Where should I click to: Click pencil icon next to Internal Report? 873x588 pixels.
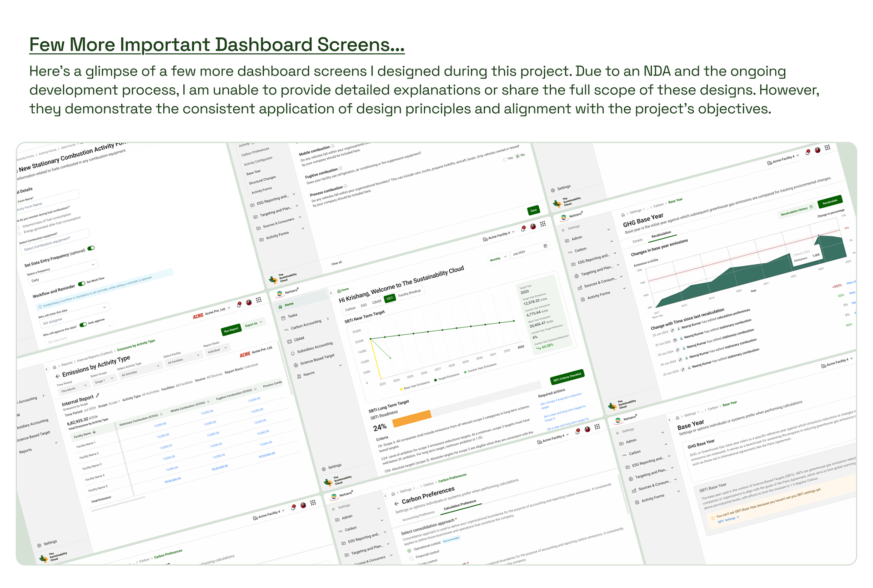tap(97, 396)
